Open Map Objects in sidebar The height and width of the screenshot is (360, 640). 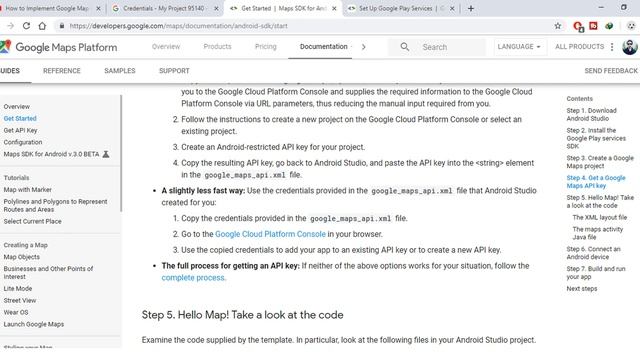(22, 257)
